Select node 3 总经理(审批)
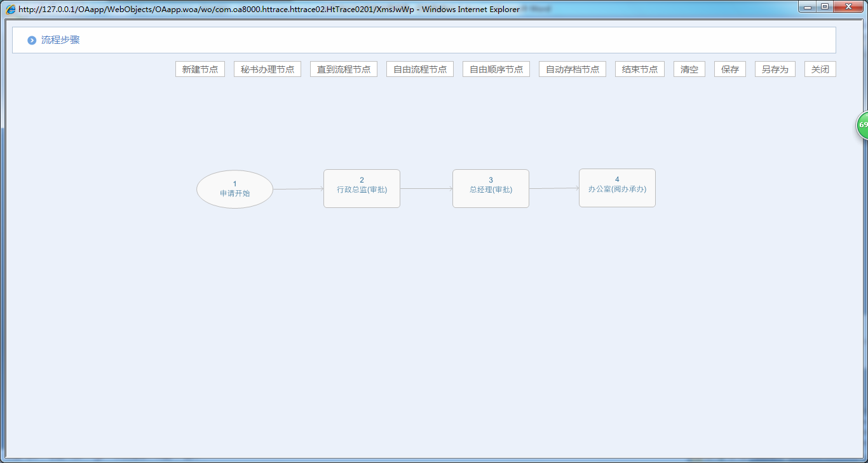Screen dimensions: 868x463 491,188
